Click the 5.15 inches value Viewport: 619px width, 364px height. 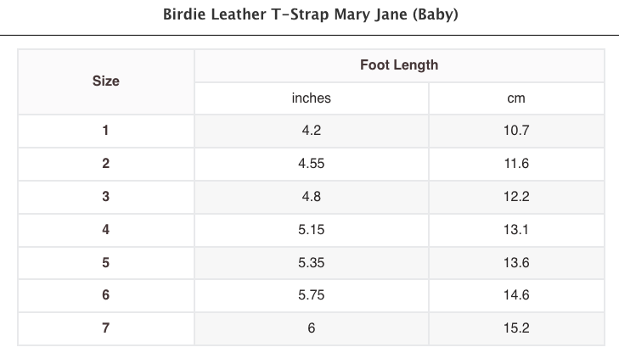[x=311, y=229]
